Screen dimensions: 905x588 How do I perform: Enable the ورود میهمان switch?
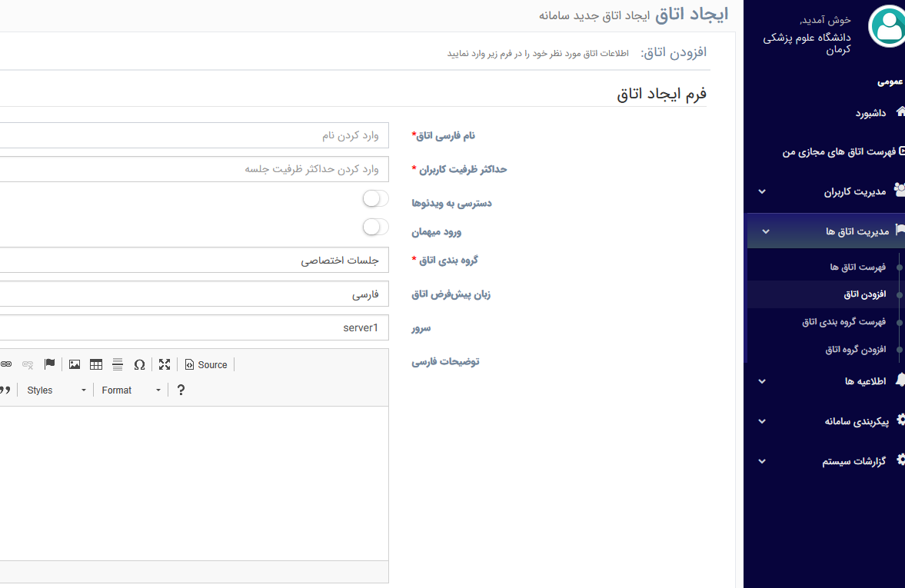pyautogui.click(x=375, y=227)
